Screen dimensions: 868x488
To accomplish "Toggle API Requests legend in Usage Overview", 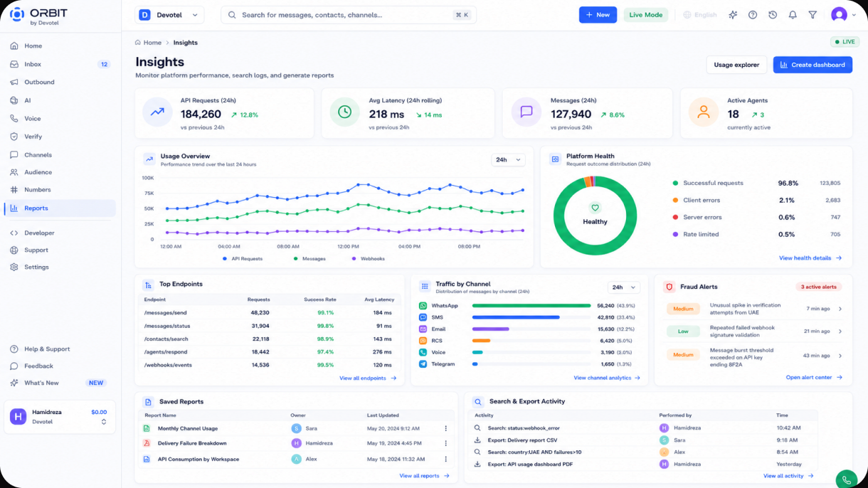I will (243, 259).
